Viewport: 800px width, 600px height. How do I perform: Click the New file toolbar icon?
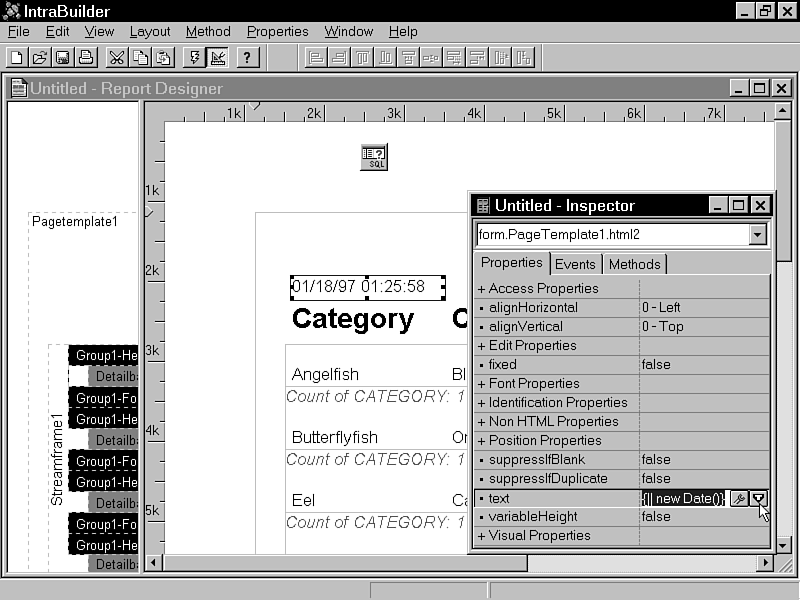coord(17,57)
